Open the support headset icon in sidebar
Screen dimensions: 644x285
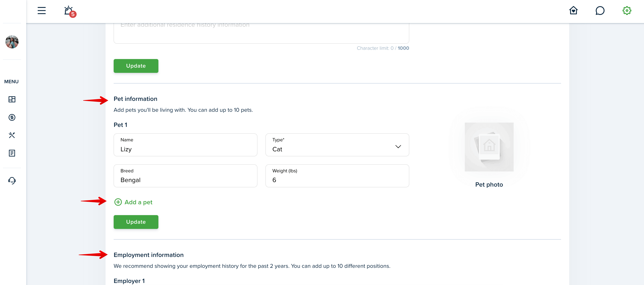click(12, 180)
